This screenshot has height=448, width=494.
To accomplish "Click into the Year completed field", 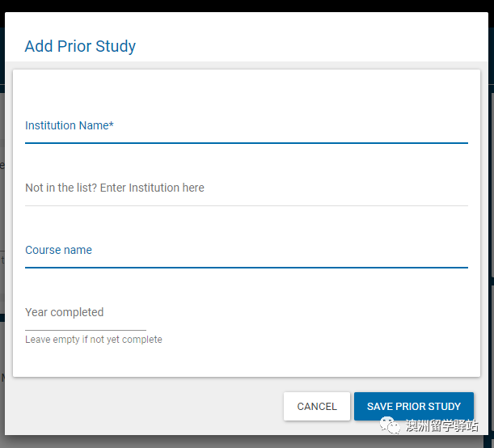I will point(85,313).
